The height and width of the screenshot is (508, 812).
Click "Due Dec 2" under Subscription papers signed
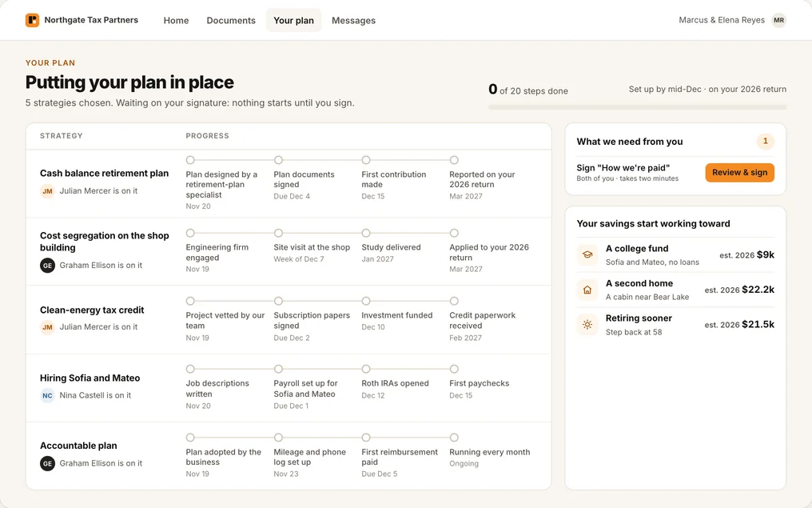[x=292, y=338]
